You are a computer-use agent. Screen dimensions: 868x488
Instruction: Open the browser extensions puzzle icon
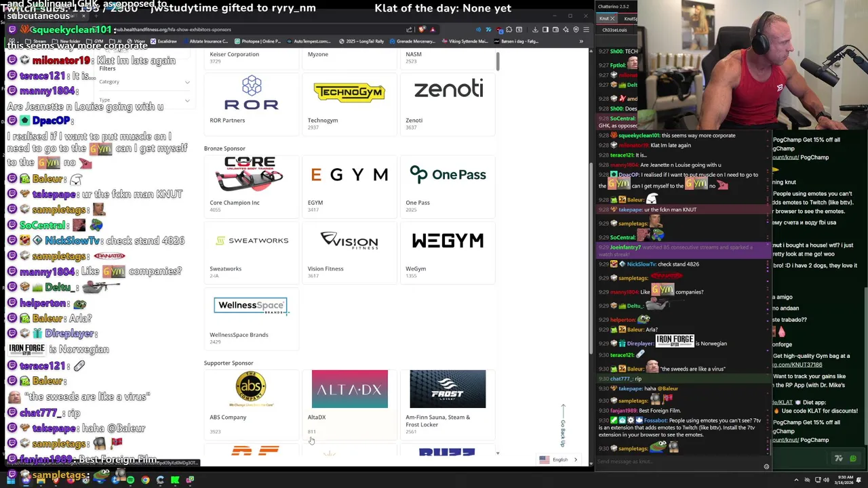point(509,30)
